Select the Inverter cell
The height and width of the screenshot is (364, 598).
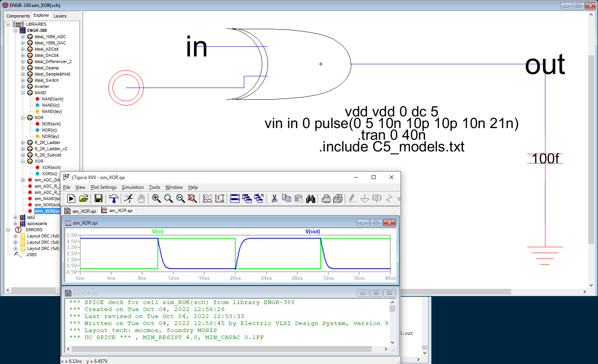[42, 86]
